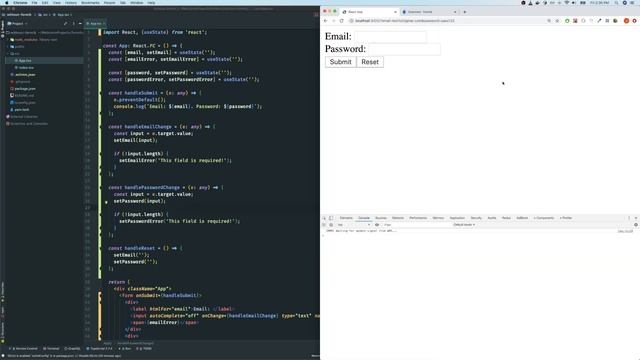Open the Default levels dropdown
The image size is (640, 360).
point(464,225)
